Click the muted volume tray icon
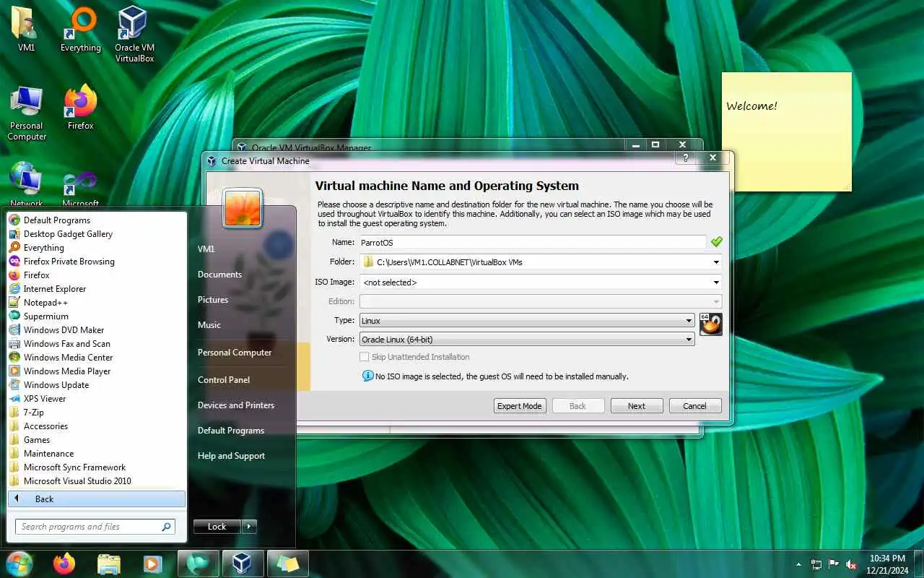 click(x=852, y=564)
